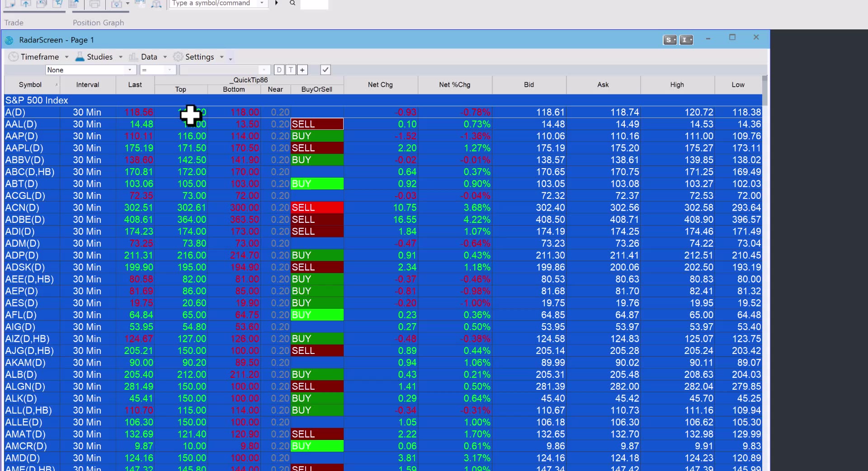Click the SELL cell for AAPL(D)
Image resolution: width=868 pixels, height=471 pixels.
(x=316, y=148)
